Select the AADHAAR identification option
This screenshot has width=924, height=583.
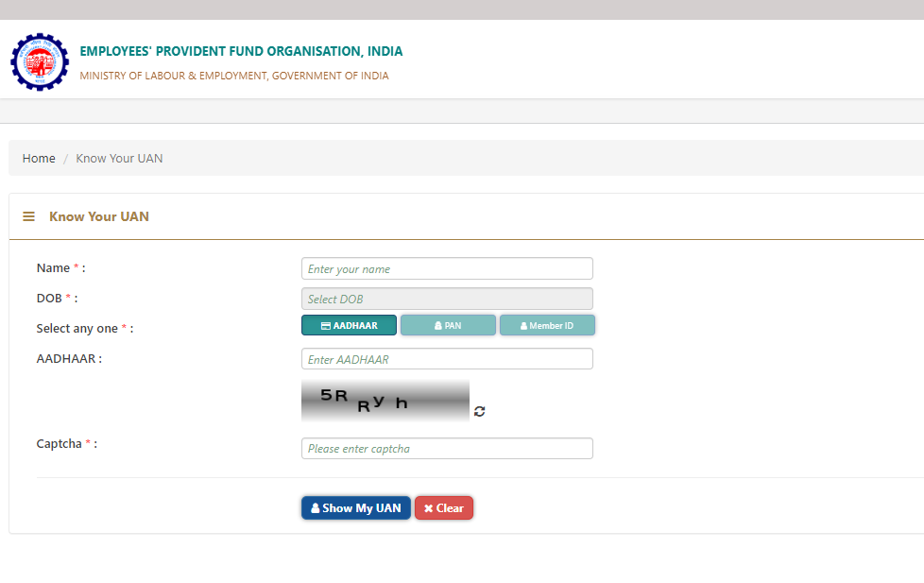(x=349, y=325)
